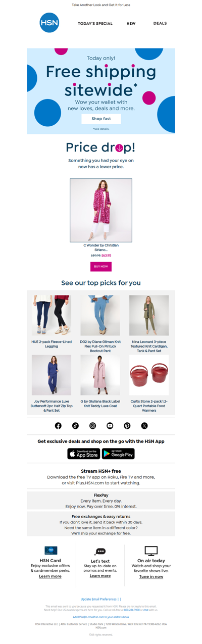Open the Pinterest social icon
Screen dimensions: 202x644
(x=127, y=426)
